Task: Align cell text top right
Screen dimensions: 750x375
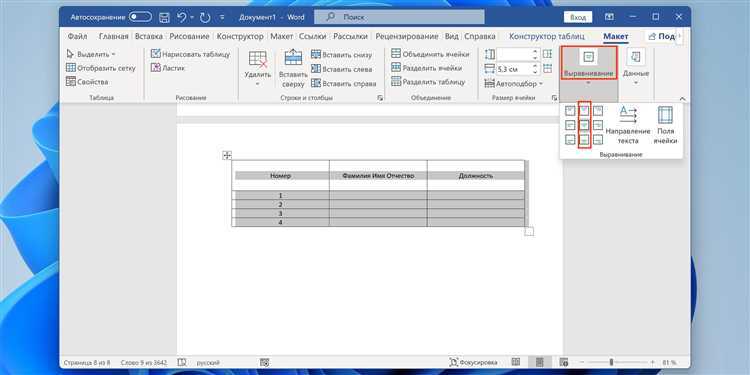Action: pyautogui.click(x=598, y=111)
